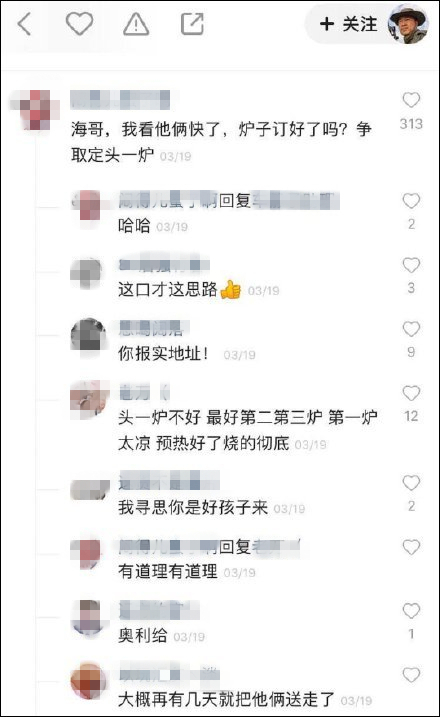Open the author's avatar with hat
440x717 pixels.
(x=408, y=25)
